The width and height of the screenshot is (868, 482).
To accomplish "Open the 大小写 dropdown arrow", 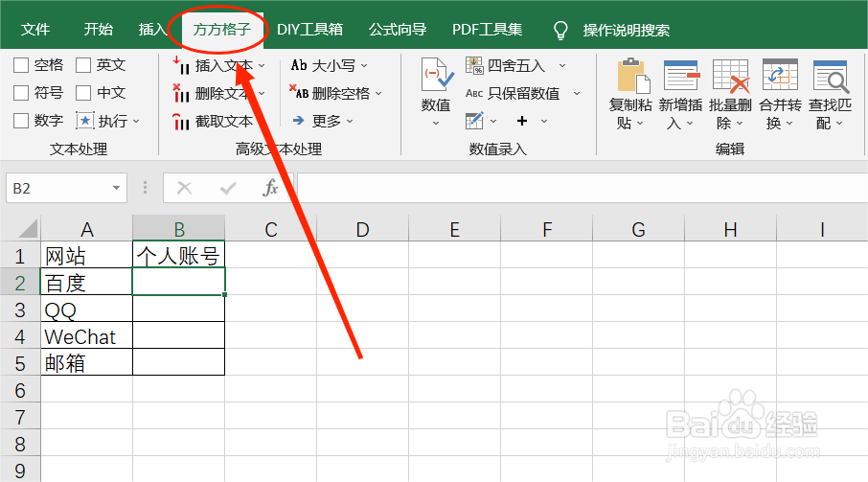I will [x=364, y=66].
